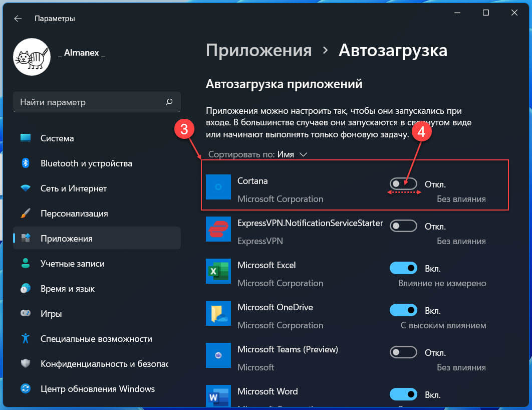The width and height of the screenshot is (532, 410).
Task: Open Конфиденциальность и безопасность
Action: point(97,364)
